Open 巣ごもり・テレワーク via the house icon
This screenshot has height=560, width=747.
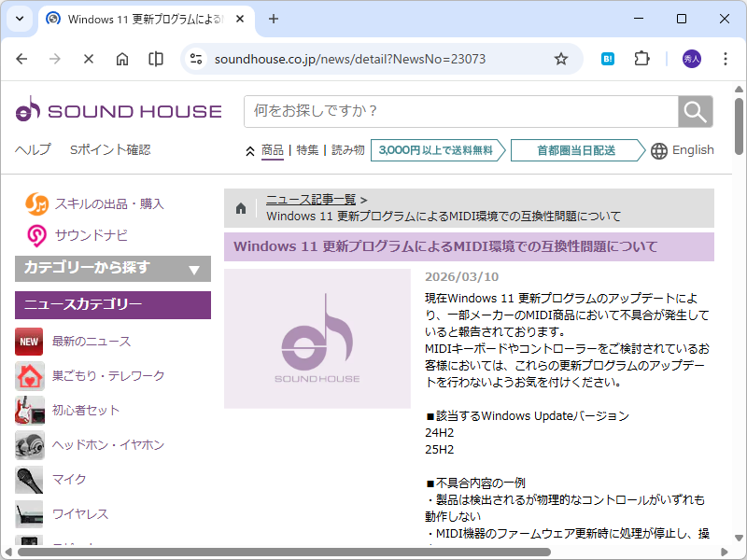point(29,376)
